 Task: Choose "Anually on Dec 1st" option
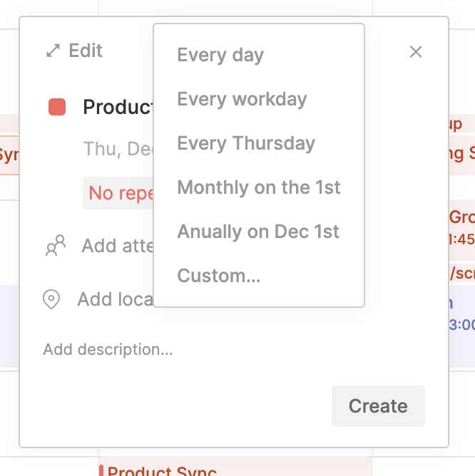coord(258,232)
